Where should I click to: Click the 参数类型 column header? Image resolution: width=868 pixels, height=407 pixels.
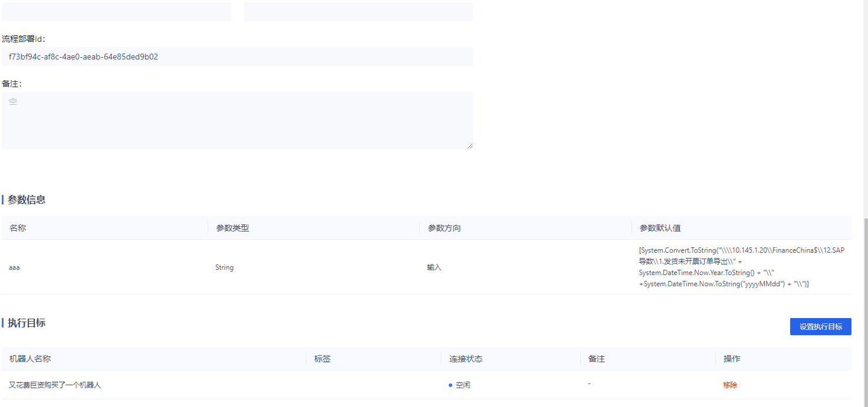point(232,228)
